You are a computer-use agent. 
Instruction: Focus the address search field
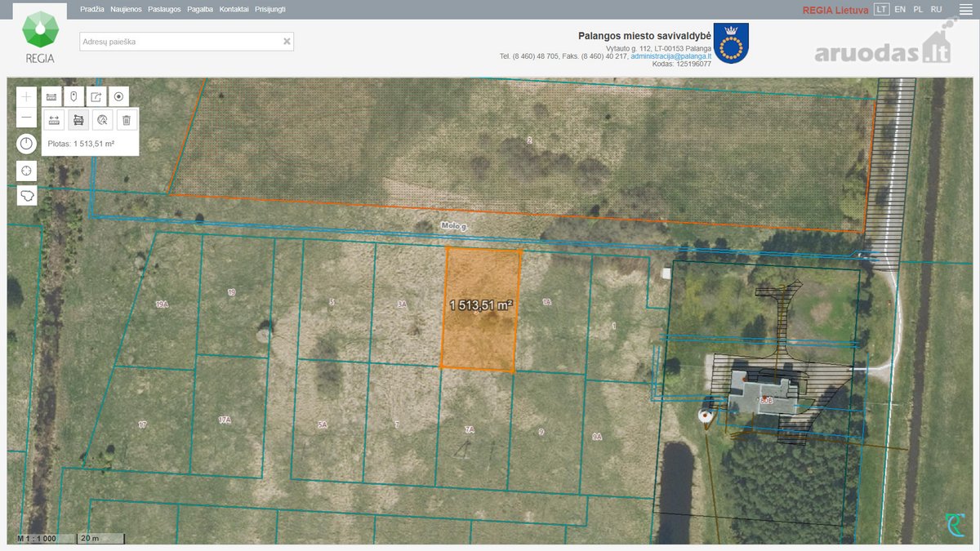tap(186, 42)
